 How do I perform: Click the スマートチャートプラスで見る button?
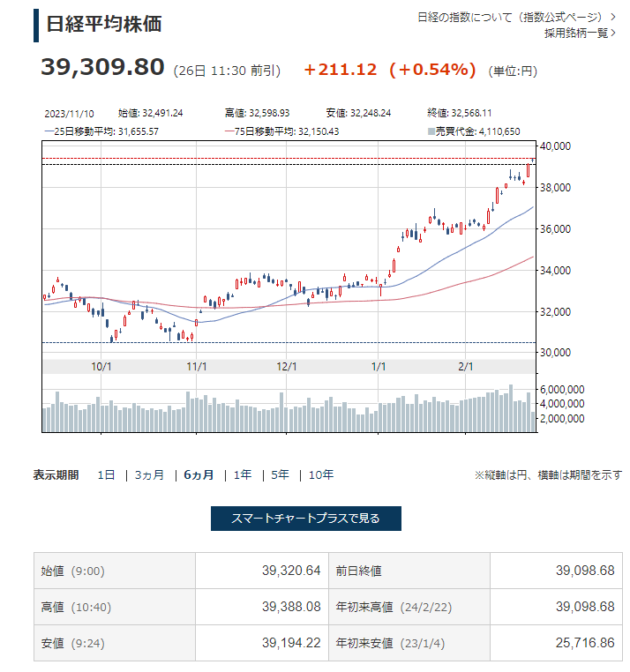306,519
